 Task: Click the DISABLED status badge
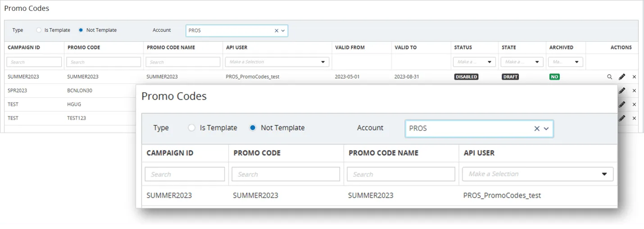(466, 77)
